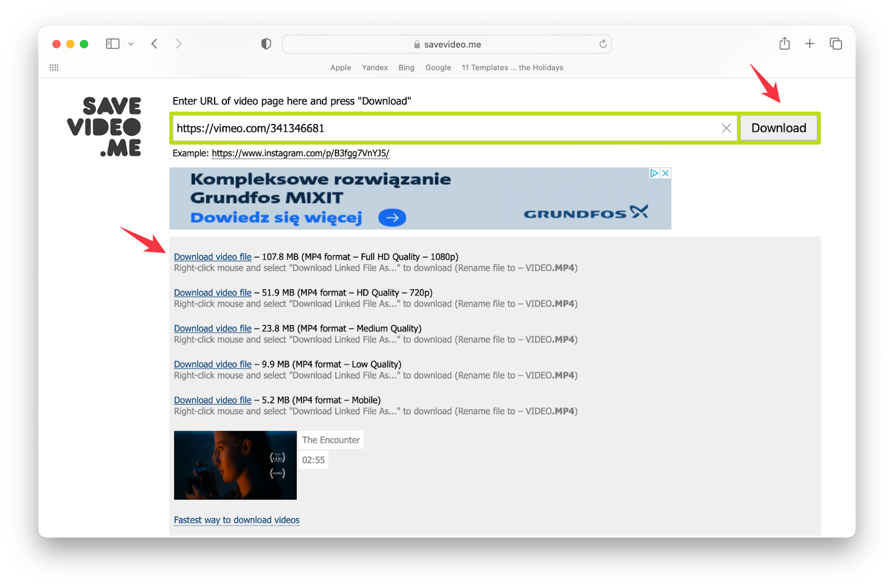Open the Apple bookmark
The image size is (894, 588).
[341, 68]
